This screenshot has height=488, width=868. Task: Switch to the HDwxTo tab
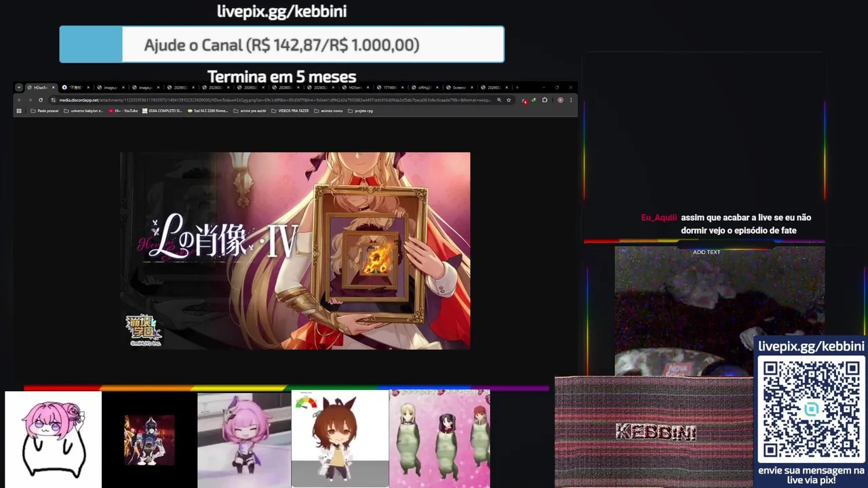click(x=41, y=87)
